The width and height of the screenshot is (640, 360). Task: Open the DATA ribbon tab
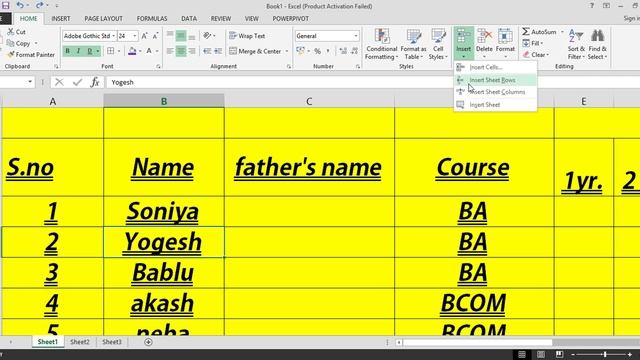coord(189,19)
